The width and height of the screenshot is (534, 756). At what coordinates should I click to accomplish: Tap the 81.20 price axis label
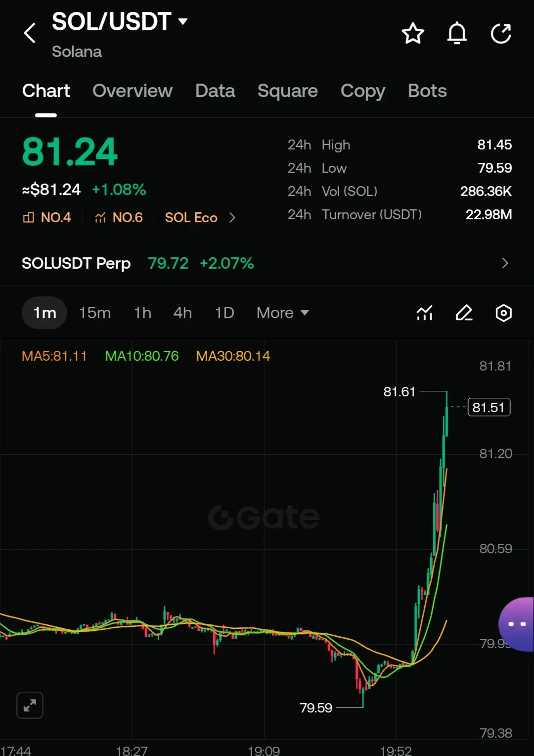(495, 454)
